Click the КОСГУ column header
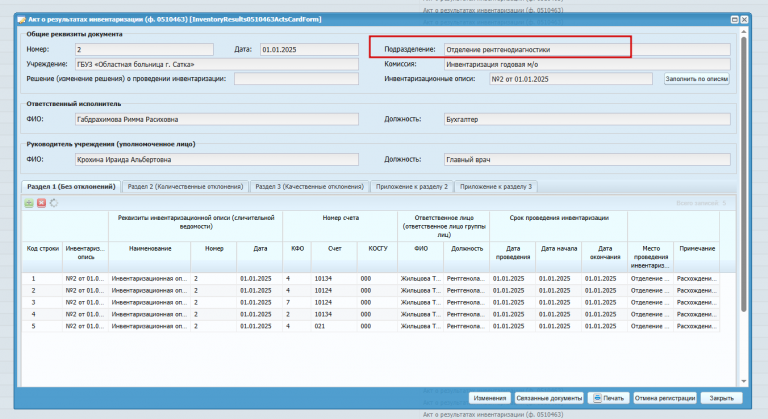Screen dimensions: 768x419 (x=378, y=257)
